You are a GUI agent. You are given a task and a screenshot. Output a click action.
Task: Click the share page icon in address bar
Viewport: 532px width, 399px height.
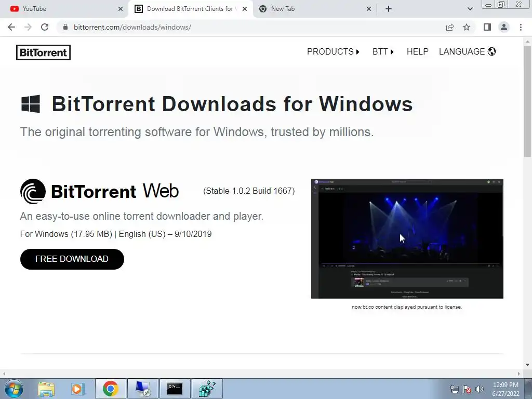pos(450,27)
